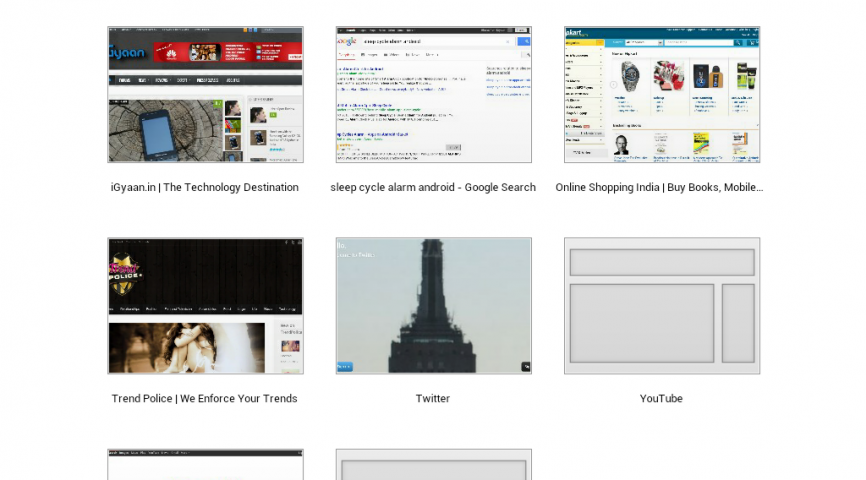The width and height of the screenshot is (866, 480).
Task: Open the Twitter tower thumbnail
Action: pos(433,306)
